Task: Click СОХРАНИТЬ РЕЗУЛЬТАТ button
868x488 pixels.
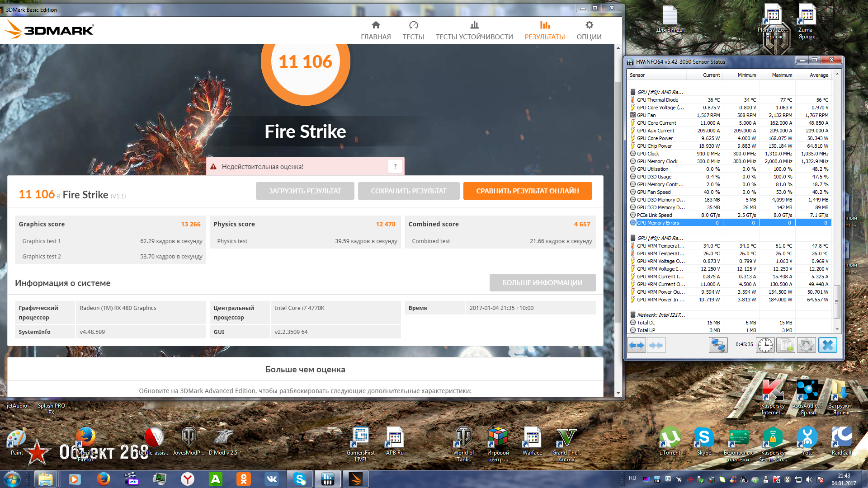Action: pos(408,191)
